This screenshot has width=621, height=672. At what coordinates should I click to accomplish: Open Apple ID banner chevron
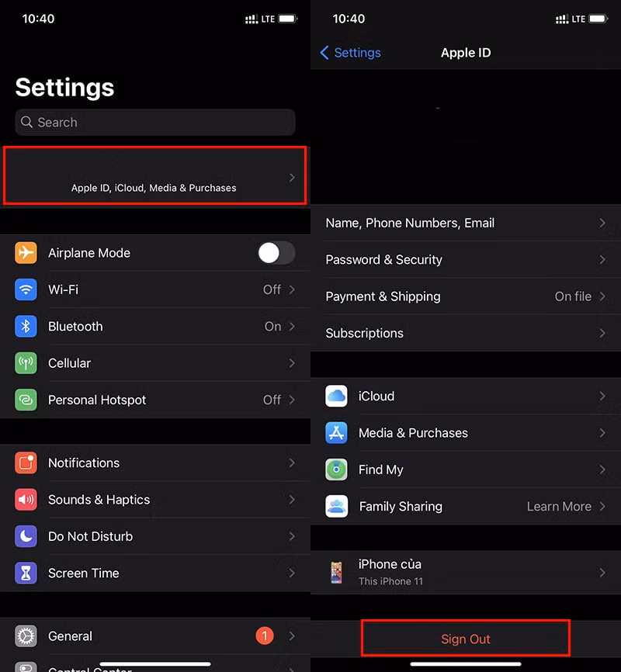[x=292, y=178]
